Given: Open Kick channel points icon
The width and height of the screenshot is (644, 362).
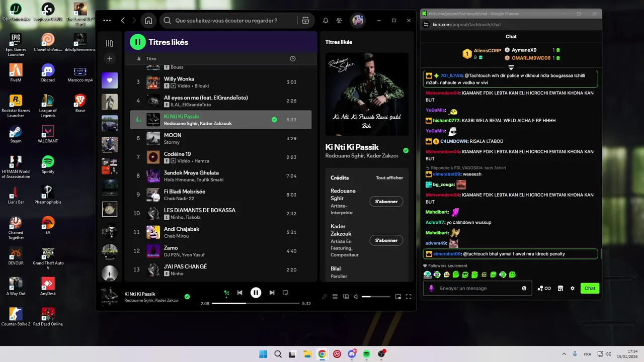Looking at the screenshot, I should click(544, 288).
